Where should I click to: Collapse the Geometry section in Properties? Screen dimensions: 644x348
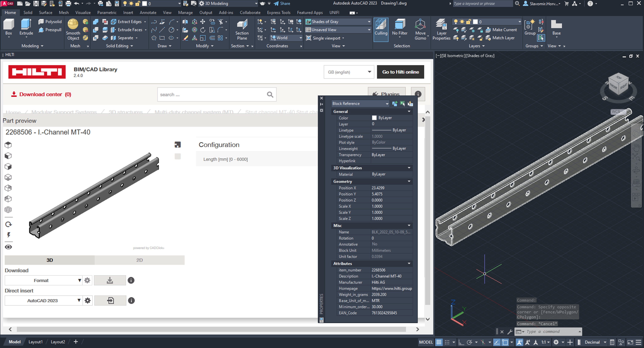(409, 181)
